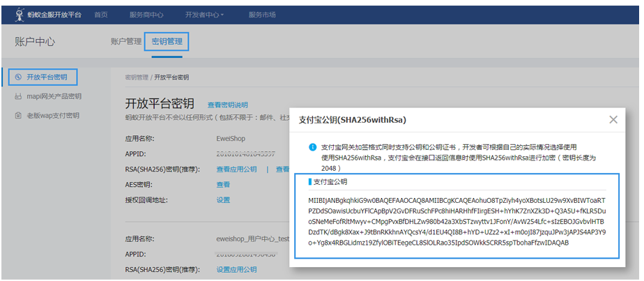Switch to the 账户管理 tab
644x281 pixels.
click(126, 42)
